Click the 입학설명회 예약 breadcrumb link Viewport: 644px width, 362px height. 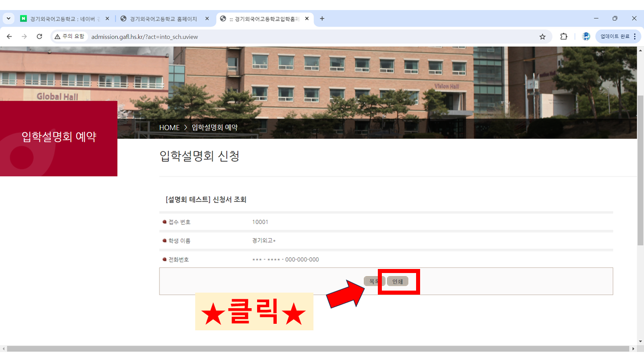click(214, 128)
